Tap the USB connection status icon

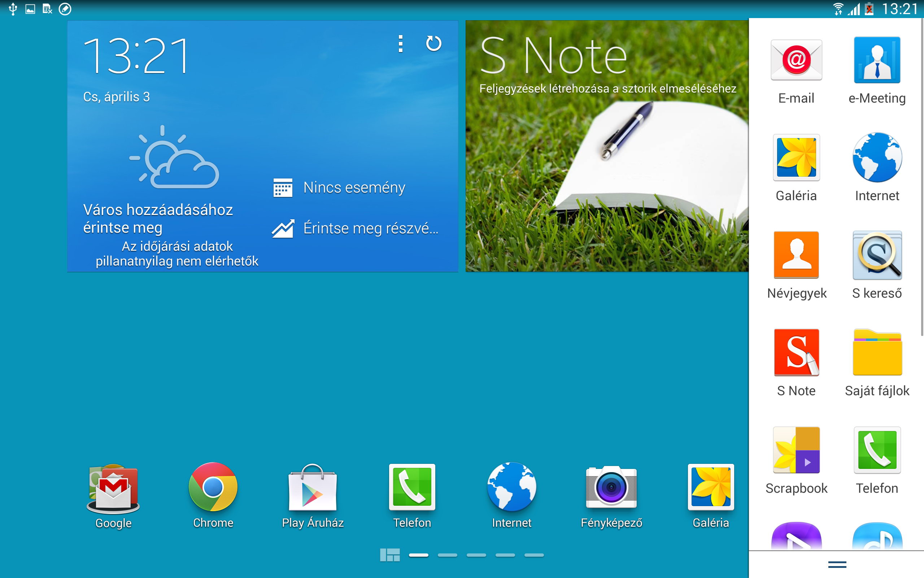pos(13,9)
